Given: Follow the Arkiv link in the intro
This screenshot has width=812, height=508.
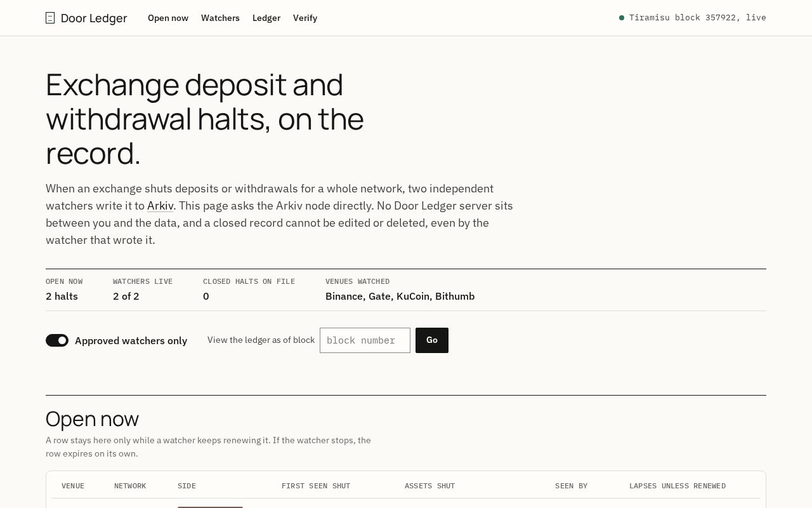Looking at the screenshot, I should click(160, 206).
